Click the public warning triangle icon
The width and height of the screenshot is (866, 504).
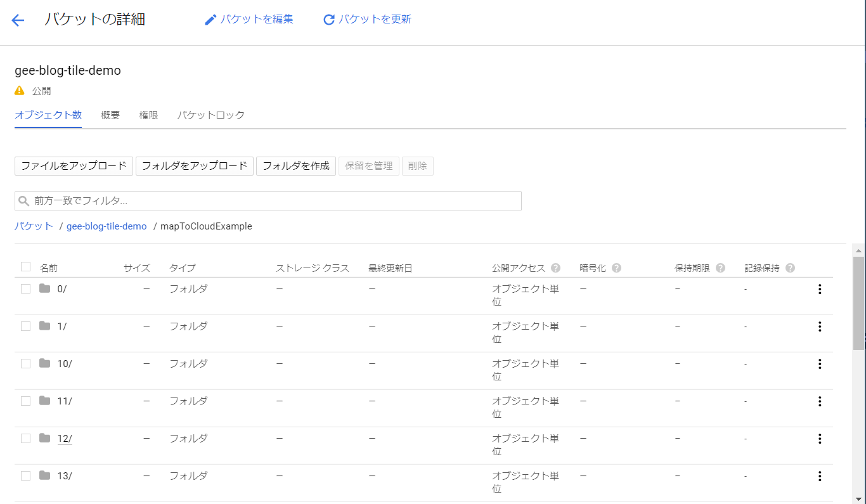coord(20,91)
